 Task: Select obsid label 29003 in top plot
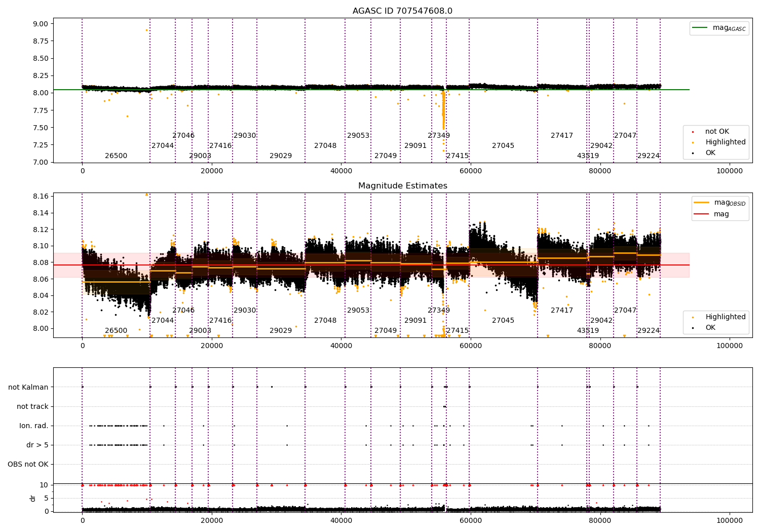pos(200,156)
